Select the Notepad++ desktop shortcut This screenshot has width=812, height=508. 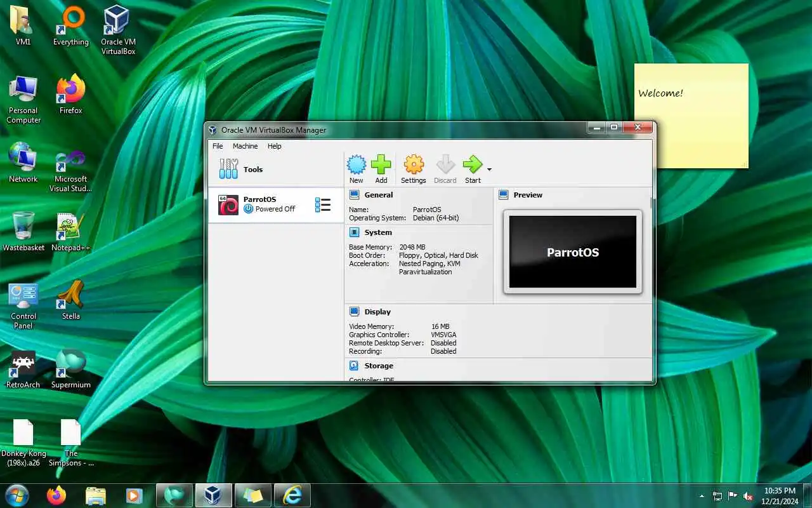(71, 231)
